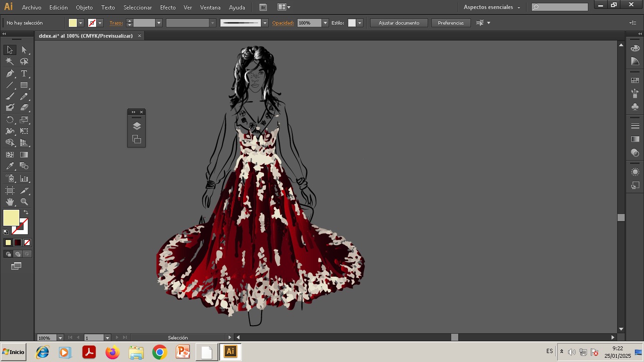
Task: Select the Type tool
Action: [24, 74]
